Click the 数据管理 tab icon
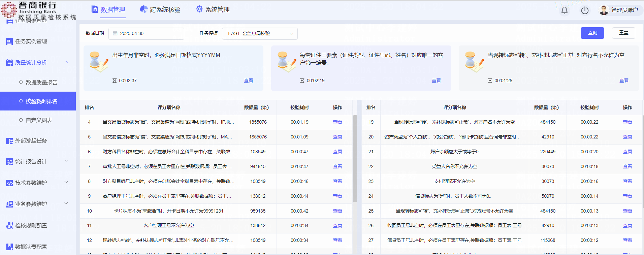 95,9
